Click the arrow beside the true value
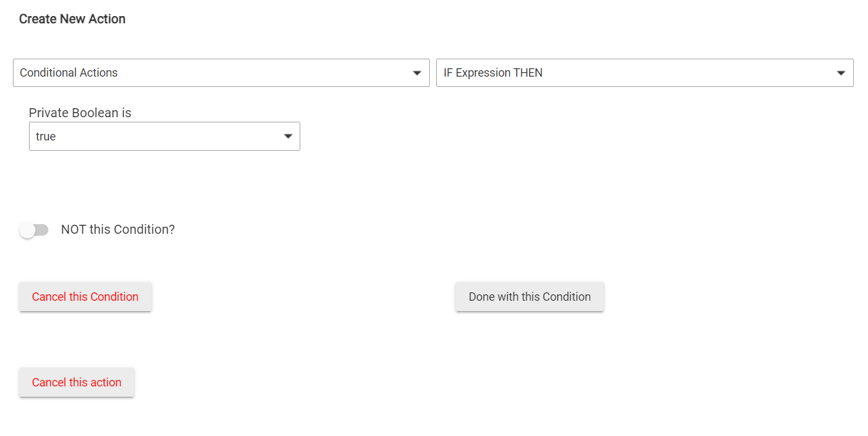The height and width of the screenshot is (436, 868). 288,137
